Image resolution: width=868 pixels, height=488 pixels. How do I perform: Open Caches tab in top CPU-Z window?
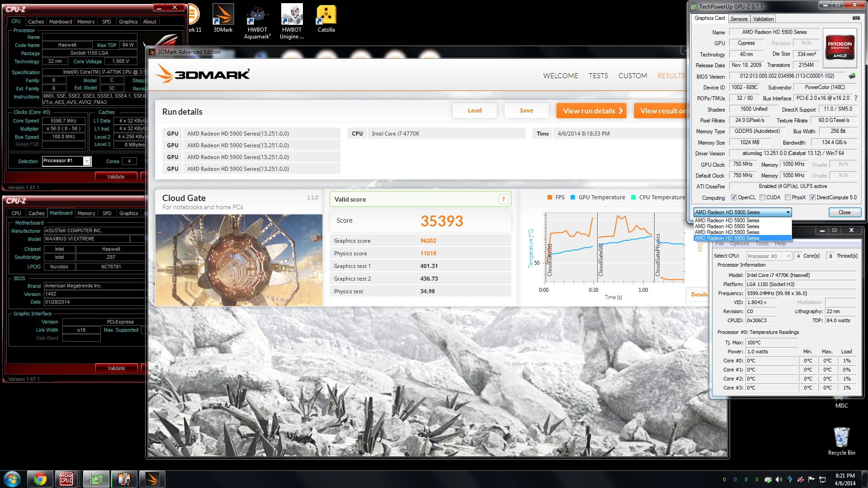pyautogui.click(x=36, y=22)
